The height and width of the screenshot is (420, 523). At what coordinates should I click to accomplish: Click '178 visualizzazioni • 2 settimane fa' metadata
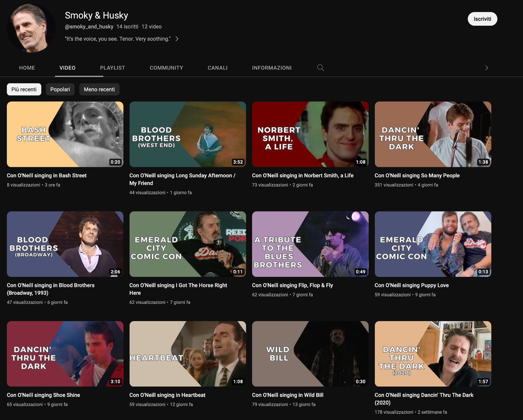(x=411, y=412)
